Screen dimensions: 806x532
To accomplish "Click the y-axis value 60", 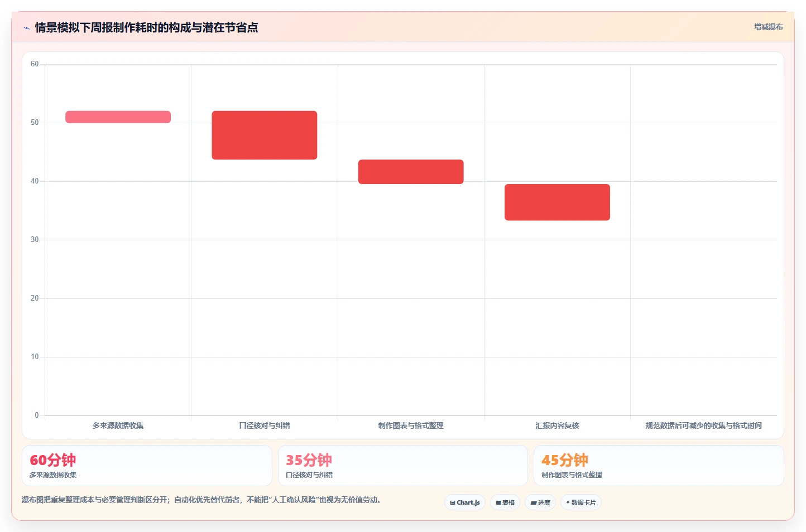I will [x=35, y=64].
